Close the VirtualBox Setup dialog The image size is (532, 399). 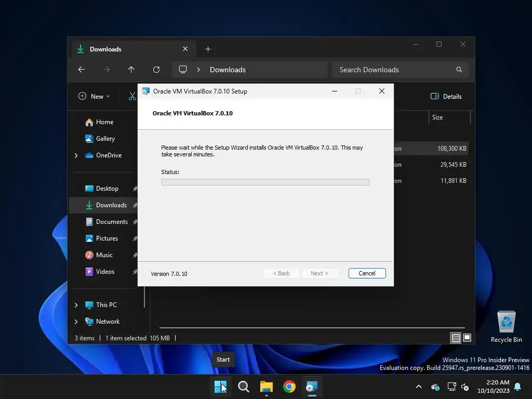pyautogui.click(x=382, y=91)
